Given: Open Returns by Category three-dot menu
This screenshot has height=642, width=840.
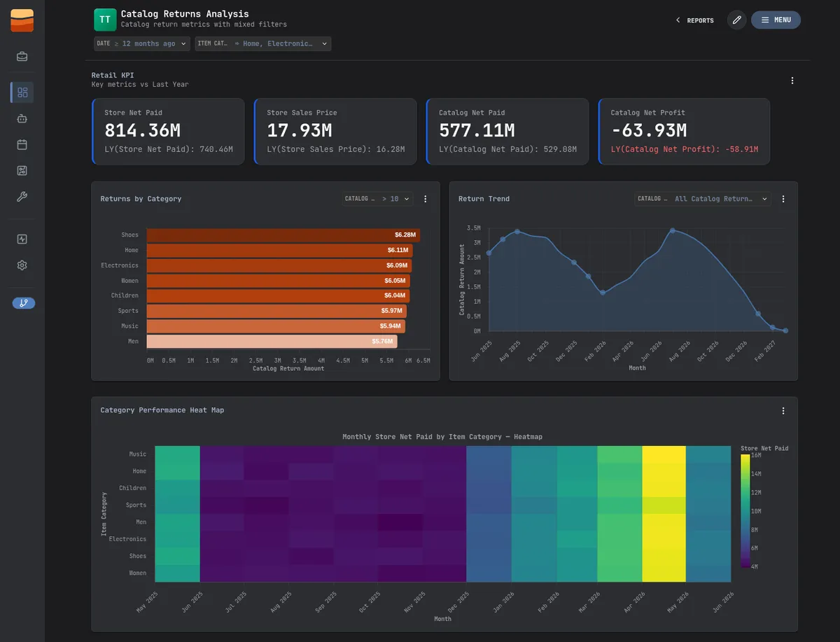Looking at the screenshot, I should (425, 199).
